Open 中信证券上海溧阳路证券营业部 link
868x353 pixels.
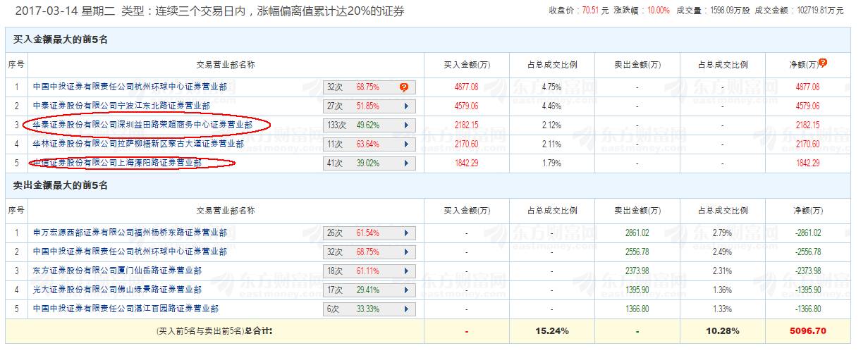tap(117, 163)
